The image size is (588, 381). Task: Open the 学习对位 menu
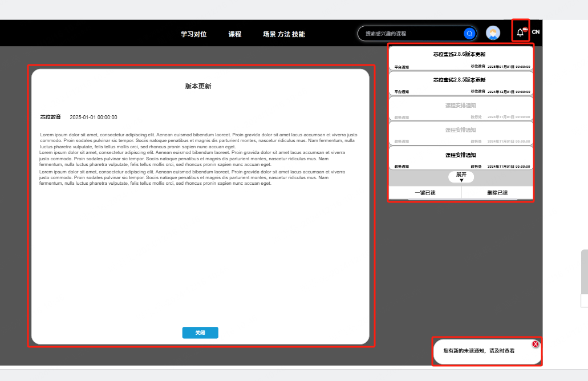pyautogui.click(x=194, y=34)
